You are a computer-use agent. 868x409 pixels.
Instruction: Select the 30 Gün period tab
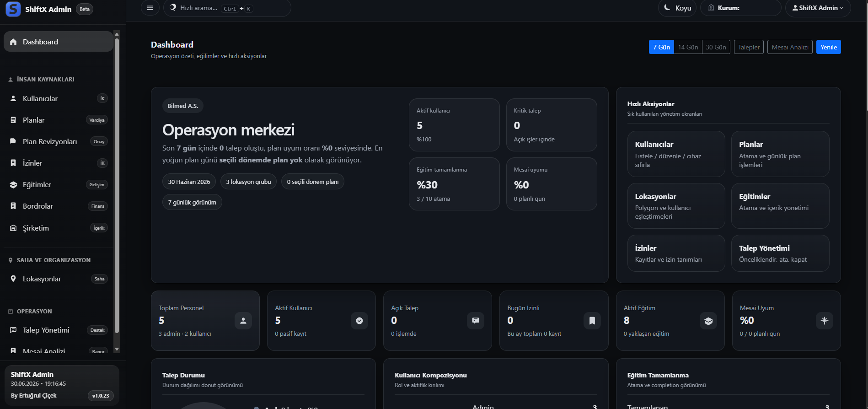pyautogui.click(x=716, y=47)
